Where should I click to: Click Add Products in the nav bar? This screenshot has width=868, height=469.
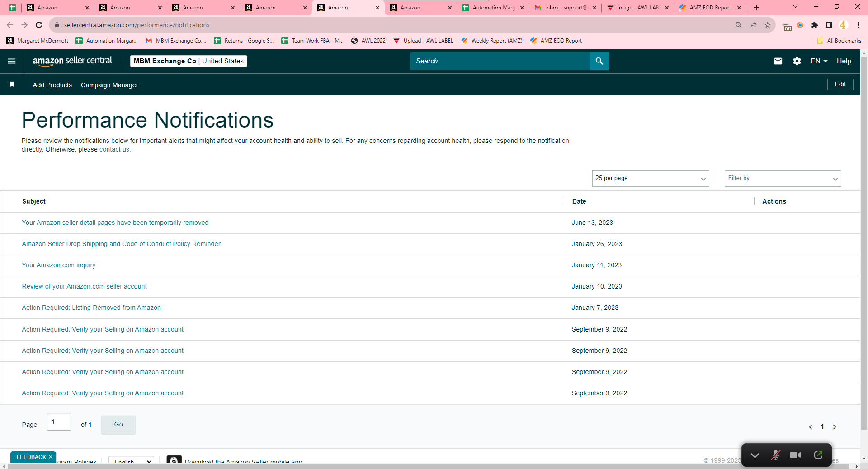point(52,85)
